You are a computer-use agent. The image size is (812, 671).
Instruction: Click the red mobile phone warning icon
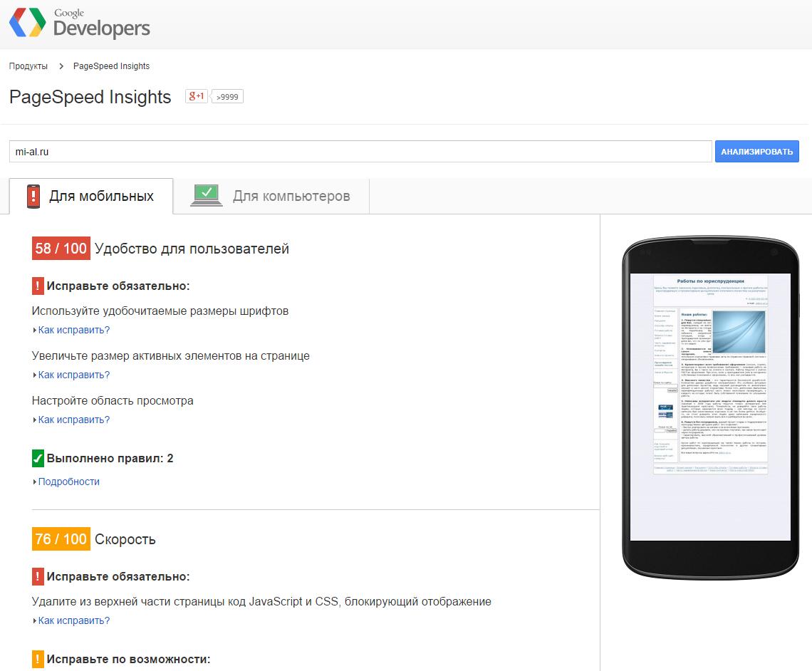pyautogui.click(x=33, y=196)
